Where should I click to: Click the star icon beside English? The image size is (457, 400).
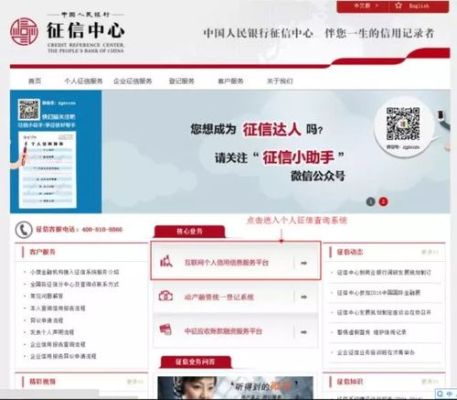(398, 6)
